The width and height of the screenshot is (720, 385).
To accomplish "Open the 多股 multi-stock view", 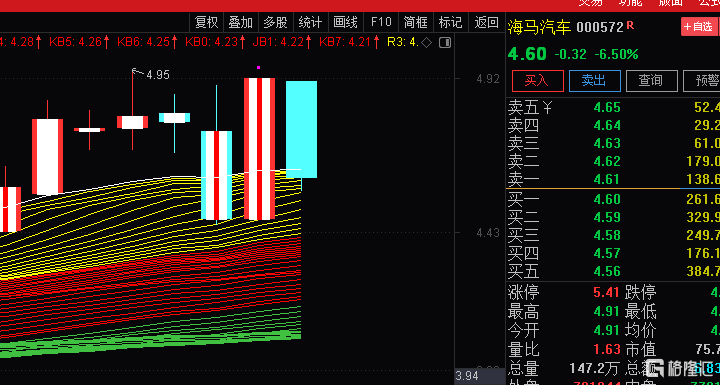I will (276, 22).
